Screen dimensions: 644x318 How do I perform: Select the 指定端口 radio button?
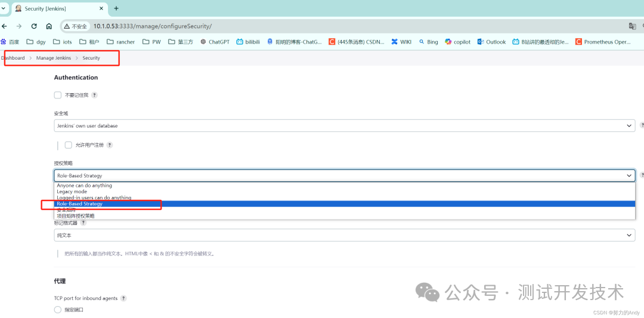[x=58, y=310]
